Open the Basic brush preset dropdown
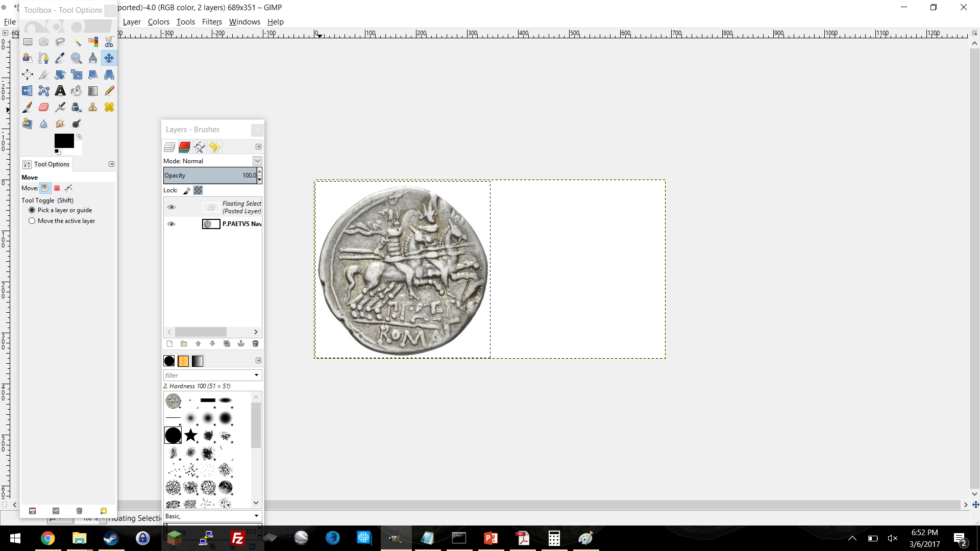 (256, 516)
